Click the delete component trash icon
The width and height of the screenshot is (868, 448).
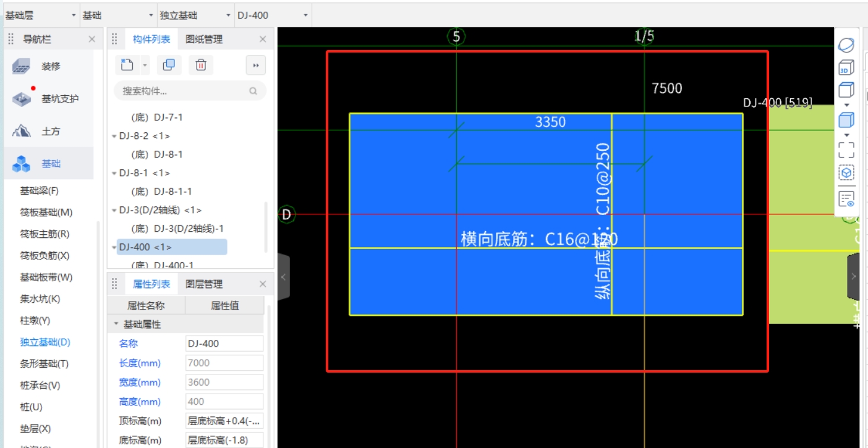(201, 65)
